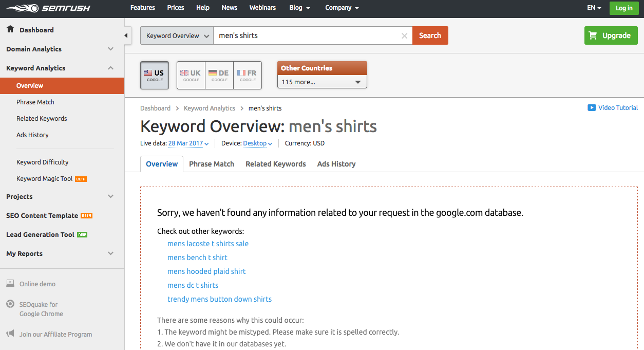644x350 pixels.
Task: Open the Company dropdown menu
Action: point(342,8)
